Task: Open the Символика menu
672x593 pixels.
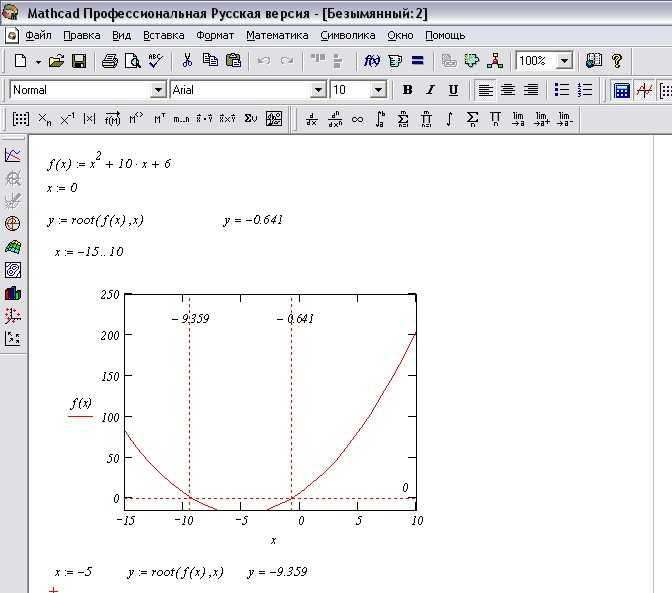Action: (x=348, y=36)
